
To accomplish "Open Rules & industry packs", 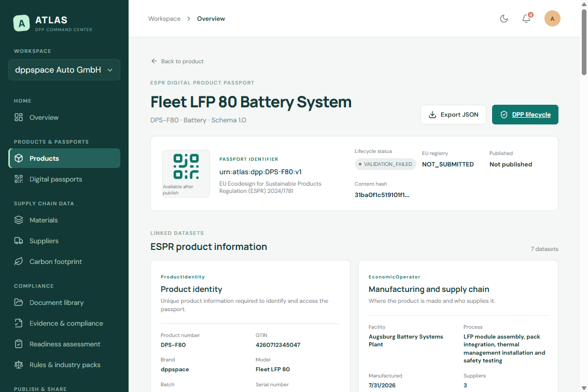I will pyautogui.click(x=64, y=365).
